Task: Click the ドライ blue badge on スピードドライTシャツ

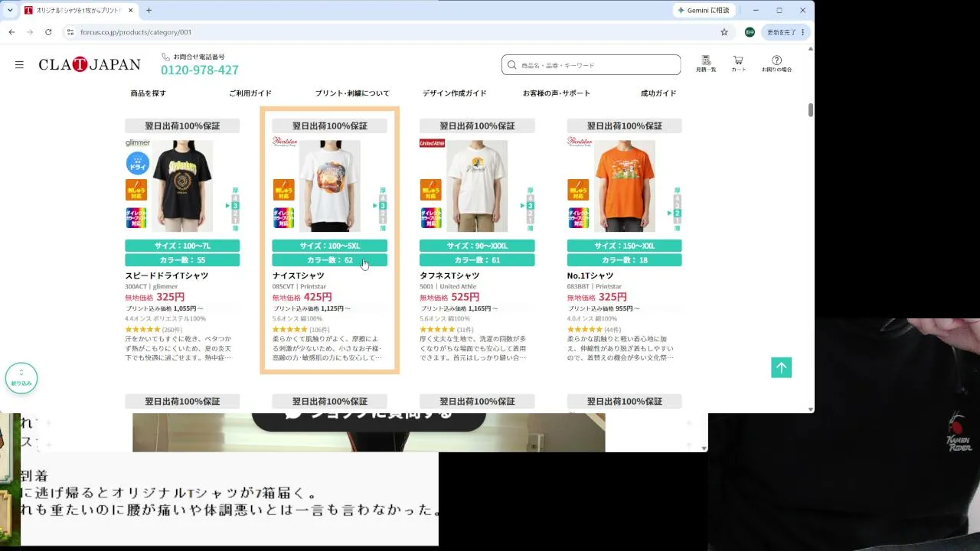Action: click(x=137, y=163)
